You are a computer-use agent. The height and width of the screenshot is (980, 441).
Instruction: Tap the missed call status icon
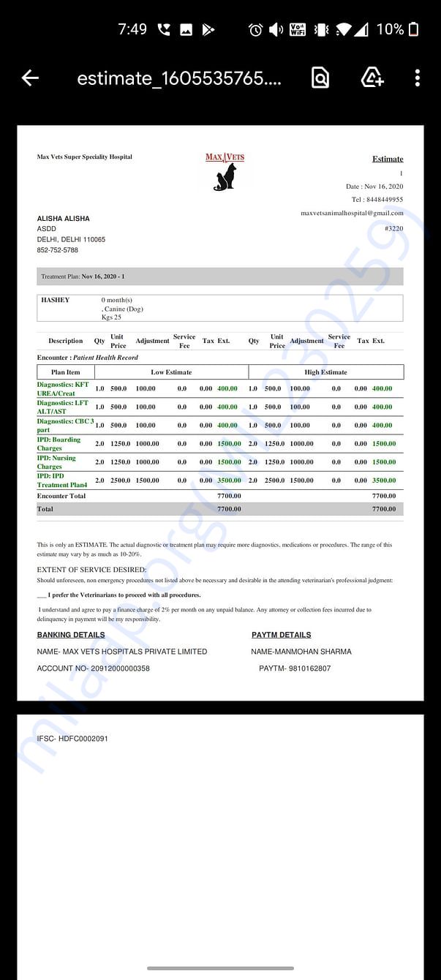coord(164,30)
